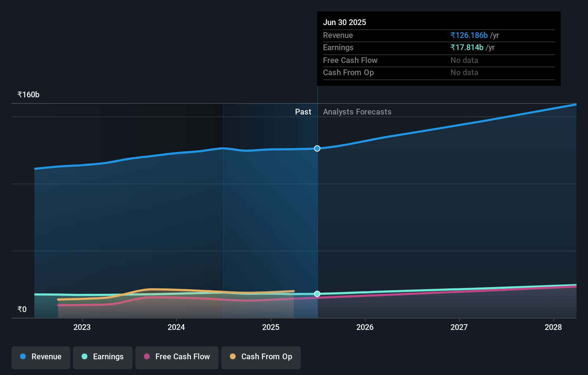588x375 pixels.
Task: Click the Free Cash Flow legend button
Action: [x=177, y=357]
